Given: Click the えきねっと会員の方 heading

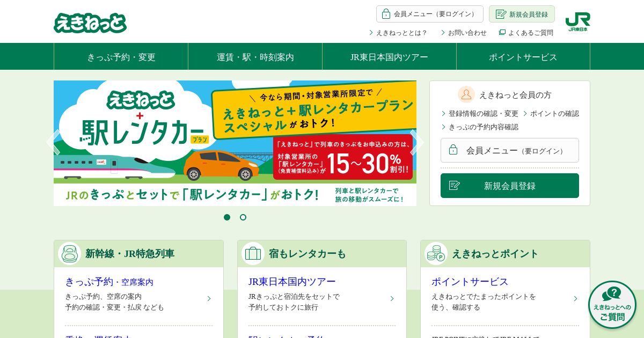Looking at the screenshot, I should [x=515, y=95].
